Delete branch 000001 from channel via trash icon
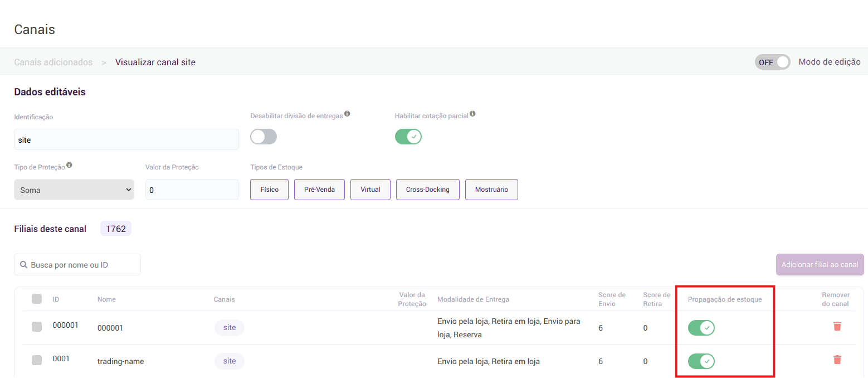Viewport: 868px width, 378px height. pos(837,326)
